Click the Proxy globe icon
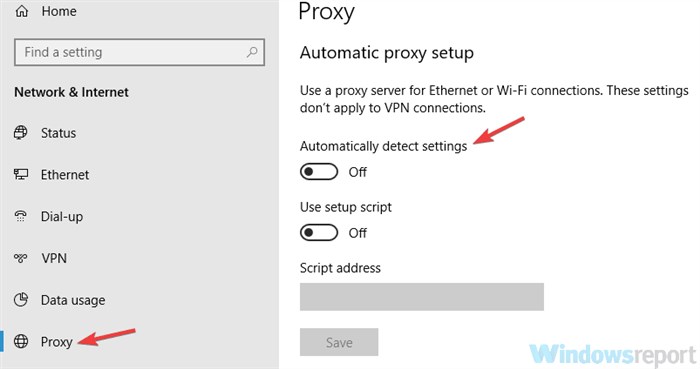 [21, 341]
